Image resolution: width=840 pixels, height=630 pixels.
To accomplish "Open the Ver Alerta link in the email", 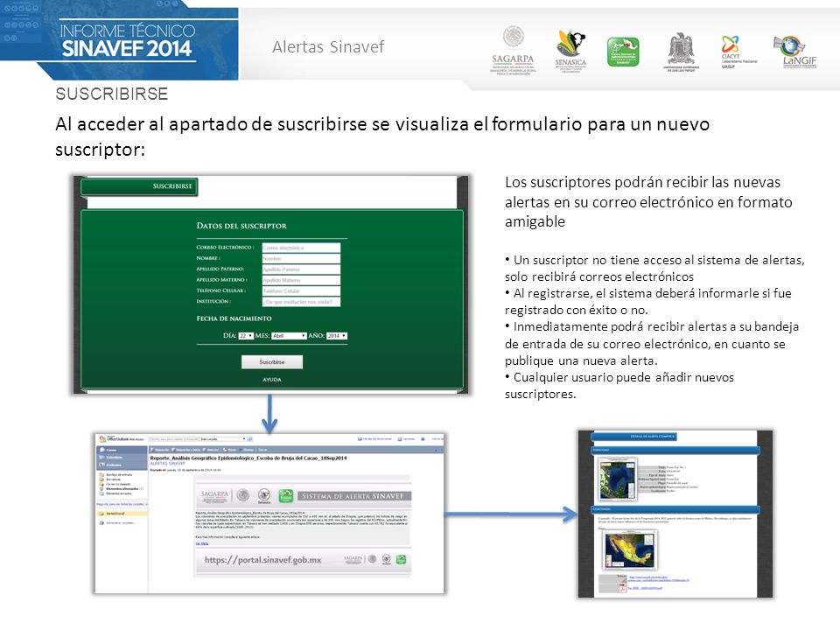I will coord(202,543).
